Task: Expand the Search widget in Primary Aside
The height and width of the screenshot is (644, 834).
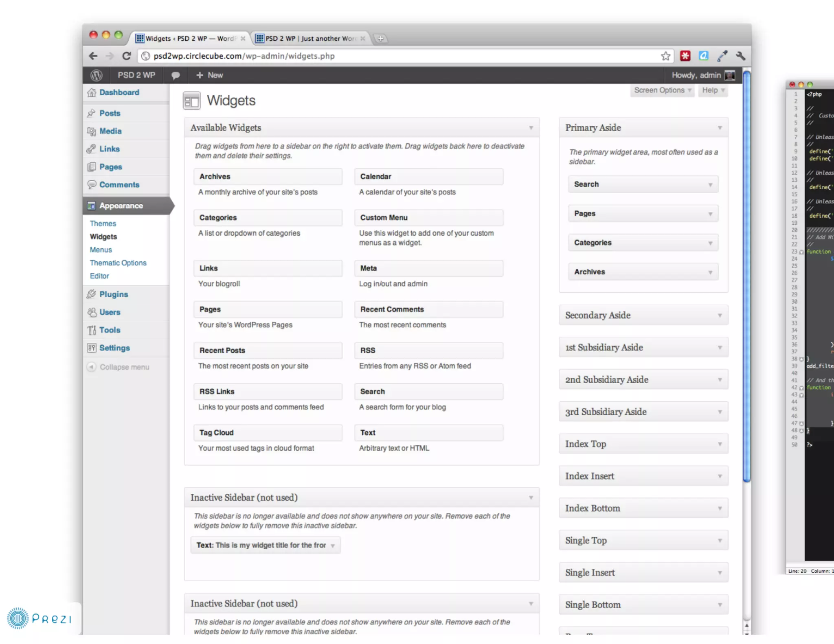Action: click(x=710, y=185)
